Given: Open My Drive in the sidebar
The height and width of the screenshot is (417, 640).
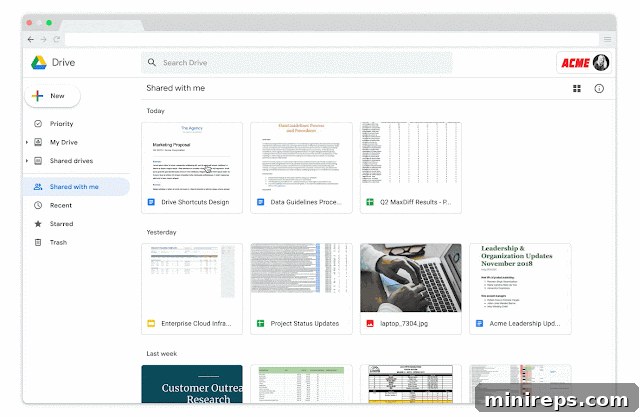Looking at the screenshot, I should pyautogui.click(x=64, y=142).
